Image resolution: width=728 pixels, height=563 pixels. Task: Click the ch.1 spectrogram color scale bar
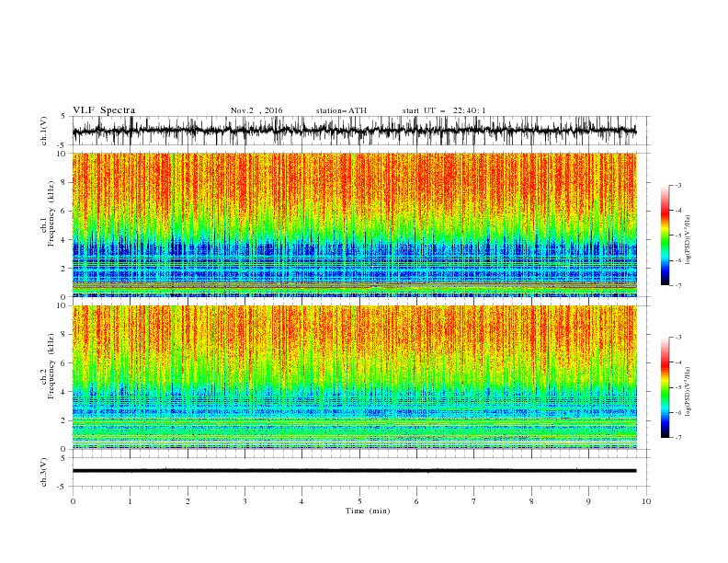coord(665,236)
